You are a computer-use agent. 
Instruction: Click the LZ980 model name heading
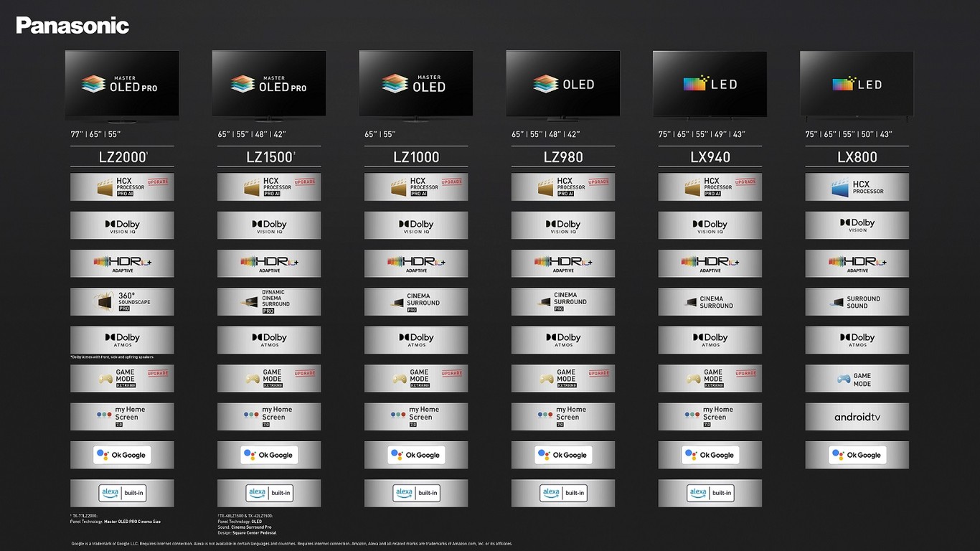pyautogui.click(x=563, y=157)
